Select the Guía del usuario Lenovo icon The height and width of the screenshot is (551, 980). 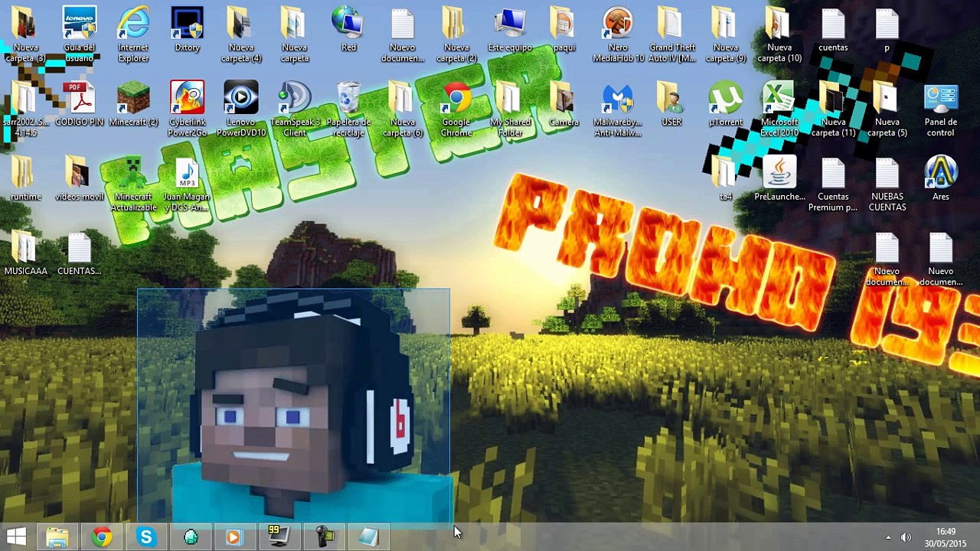(79, 34)
